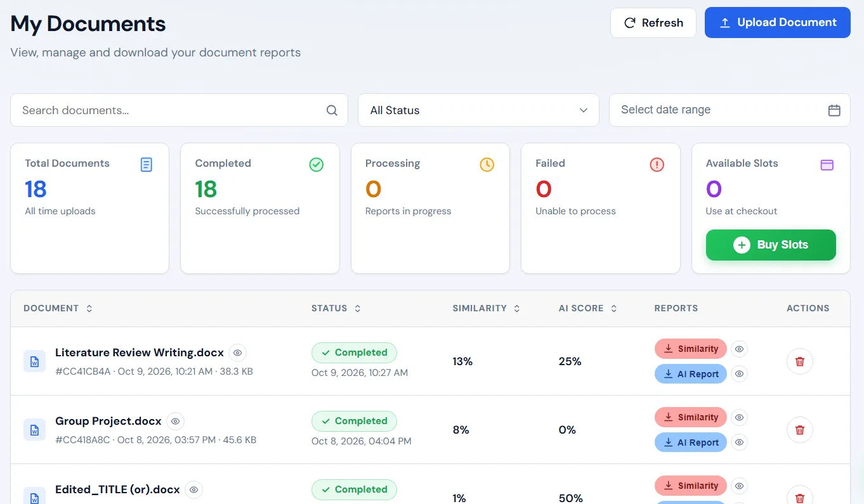Click the Processing clock icon
This screenshot has height=504, width=864.
coord(487,165)
